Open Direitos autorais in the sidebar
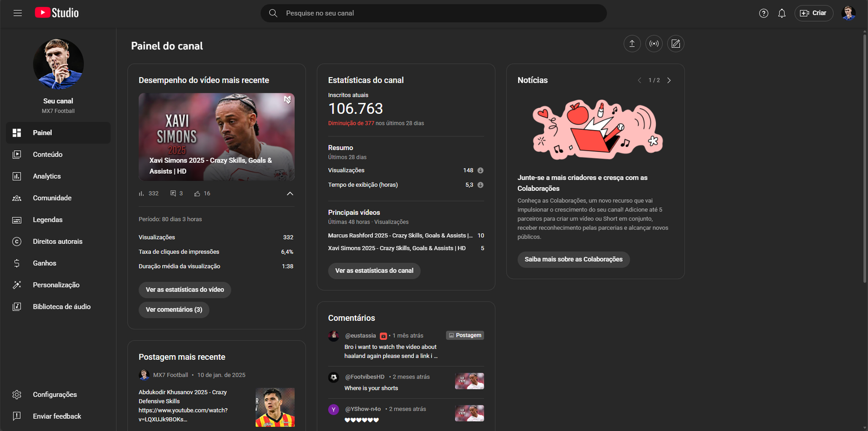The width and height of the screenshot is (868, 431). pyautogui.click(x=58, y=241)
